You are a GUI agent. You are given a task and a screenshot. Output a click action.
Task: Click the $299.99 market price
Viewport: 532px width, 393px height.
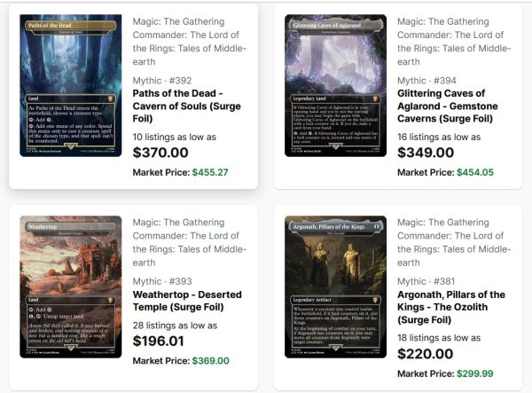[x=475, y=373]
